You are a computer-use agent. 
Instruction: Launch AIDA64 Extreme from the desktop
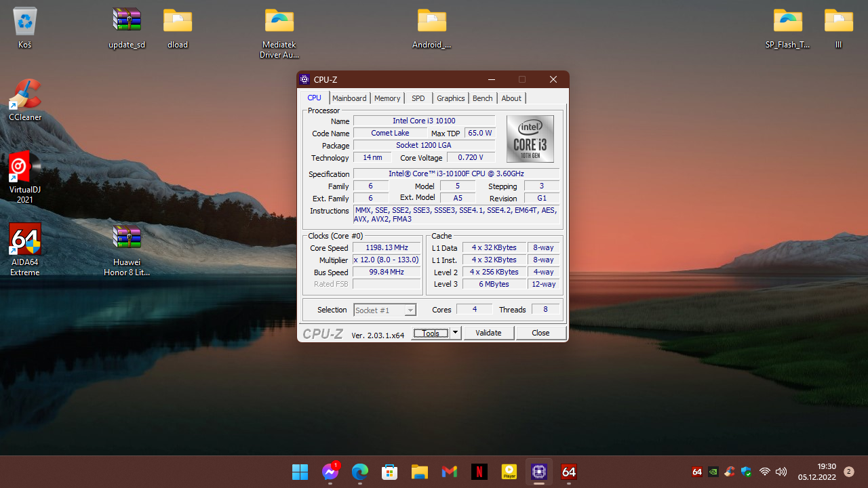point(25,240)
